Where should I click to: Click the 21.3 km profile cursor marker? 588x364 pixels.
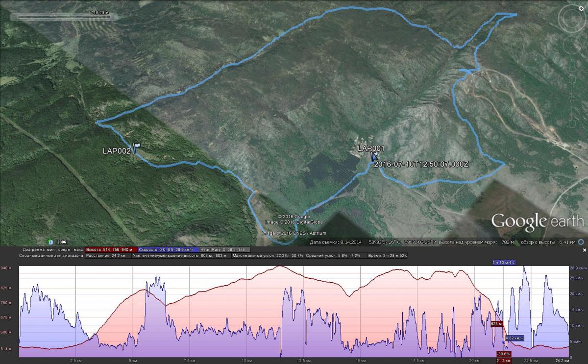point(503,360)
